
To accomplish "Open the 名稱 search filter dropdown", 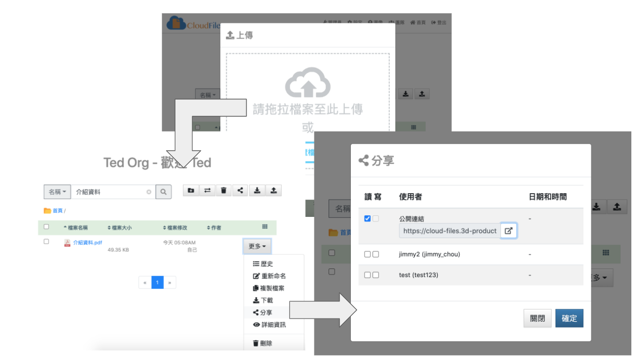I will 57,192.
